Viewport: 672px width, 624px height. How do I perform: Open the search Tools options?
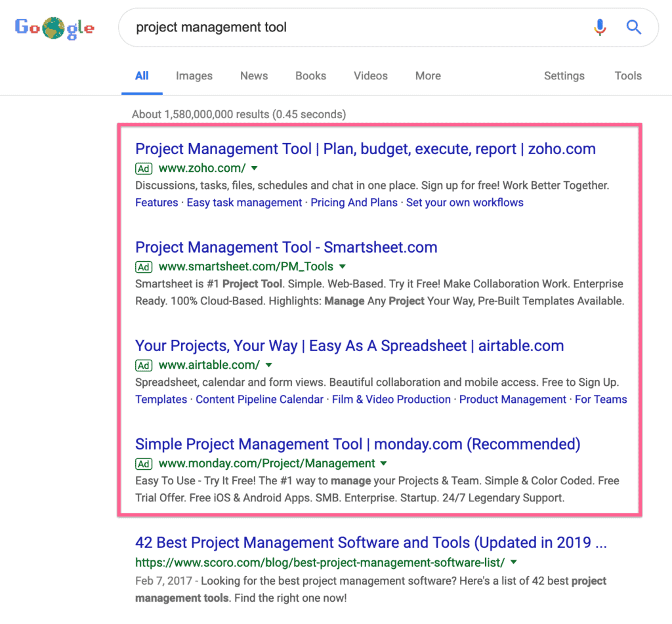coord(628,76)
